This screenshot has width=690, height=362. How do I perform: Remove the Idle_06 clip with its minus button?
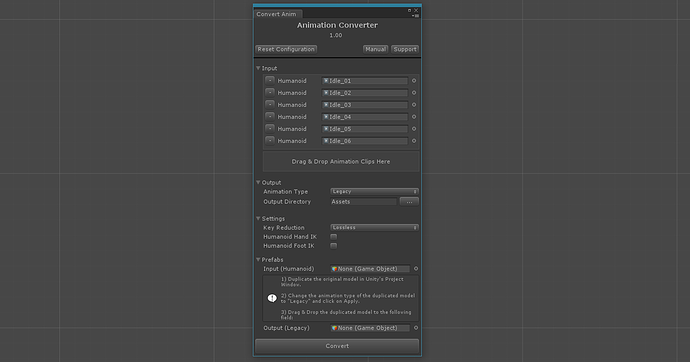tap(270, 141)
